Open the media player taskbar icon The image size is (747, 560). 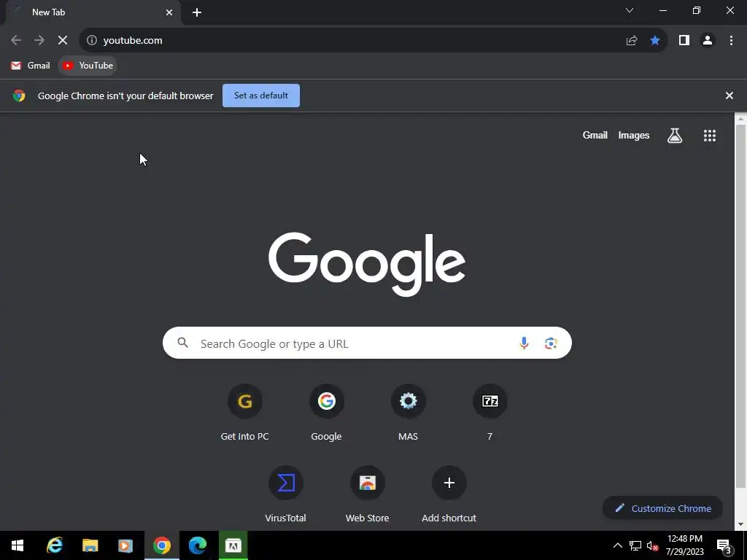click(125, 545)
